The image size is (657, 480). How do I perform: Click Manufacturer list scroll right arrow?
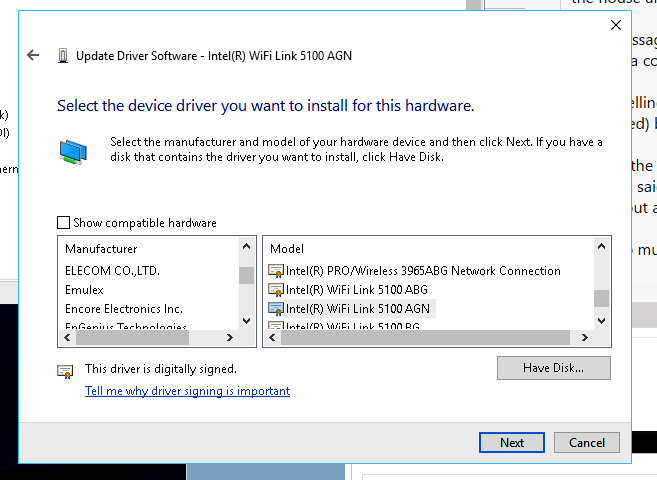click(x=230, y=337)
